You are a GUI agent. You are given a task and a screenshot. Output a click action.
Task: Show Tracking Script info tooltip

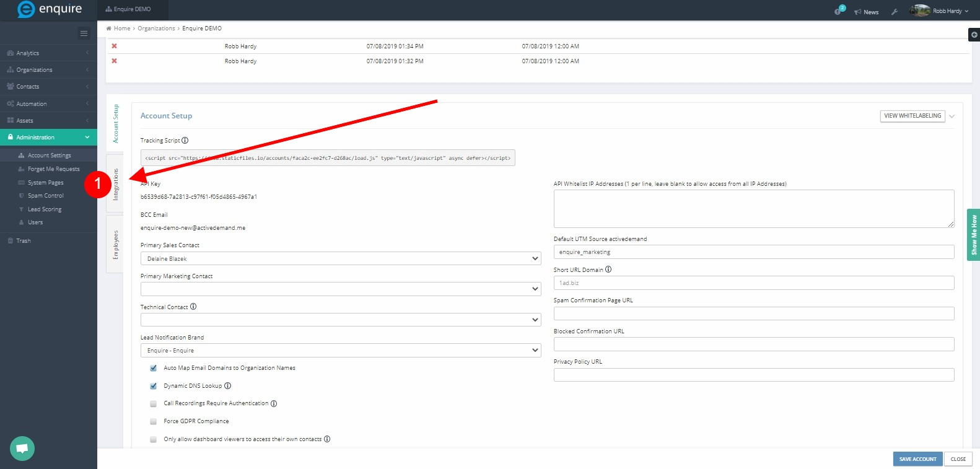click(185, 141)
